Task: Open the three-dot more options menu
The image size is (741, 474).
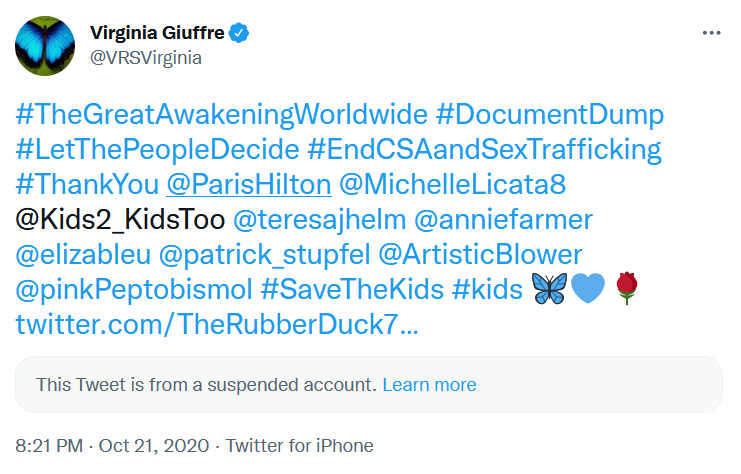Action: coord(711,33)
